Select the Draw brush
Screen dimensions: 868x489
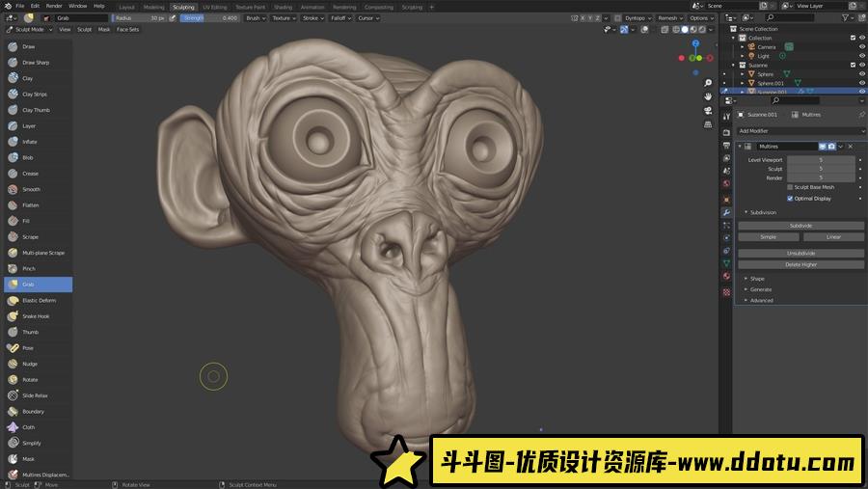(38, 47)
